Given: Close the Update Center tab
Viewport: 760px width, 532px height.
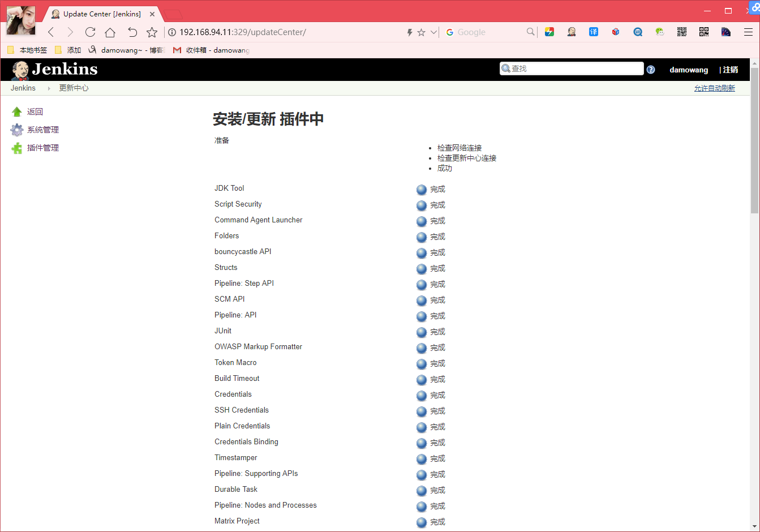Looking at the screenshot, I should 152,14.
